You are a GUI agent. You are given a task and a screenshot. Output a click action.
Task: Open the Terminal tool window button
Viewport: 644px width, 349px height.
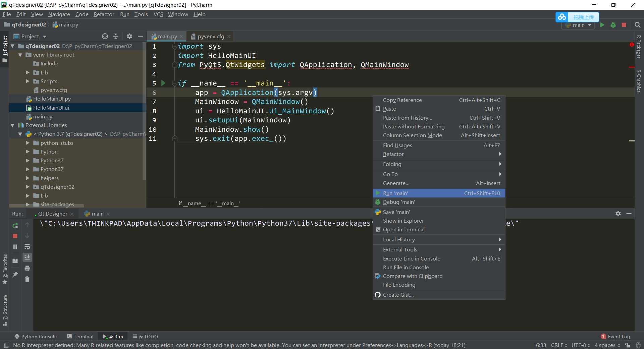point(80,337)
